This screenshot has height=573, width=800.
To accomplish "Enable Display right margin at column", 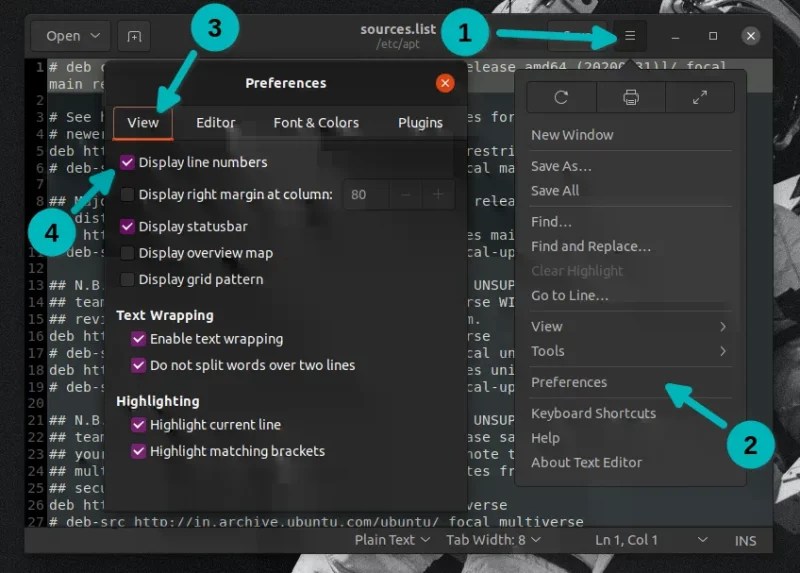I will (x=127, y=194).
